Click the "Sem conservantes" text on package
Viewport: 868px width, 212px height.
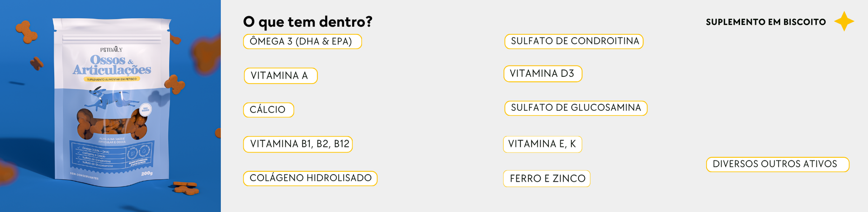click(x=84, y=176)
